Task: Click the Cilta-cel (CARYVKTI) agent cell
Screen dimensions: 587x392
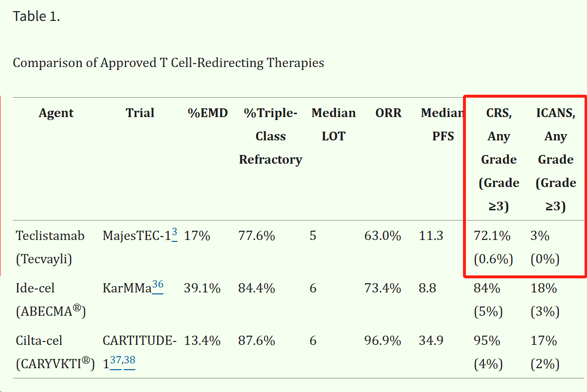Action: (x=55, y=353)
